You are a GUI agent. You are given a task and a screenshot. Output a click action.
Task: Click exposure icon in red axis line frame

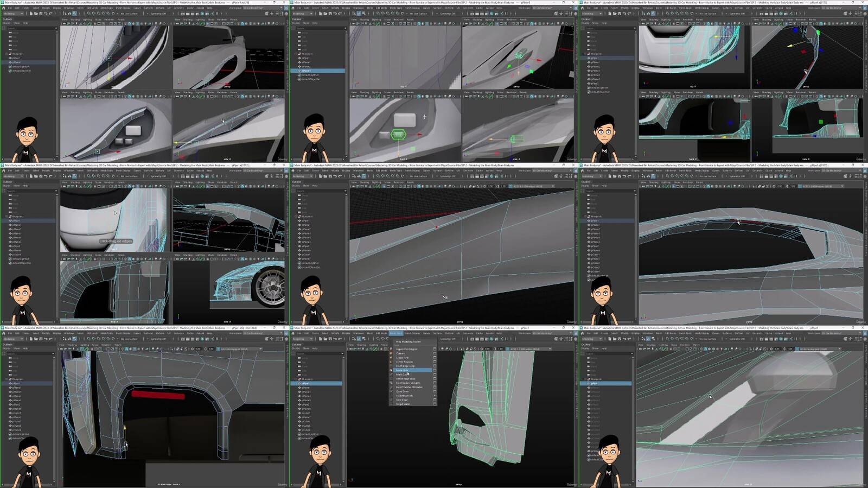click(x=484, y=186)
